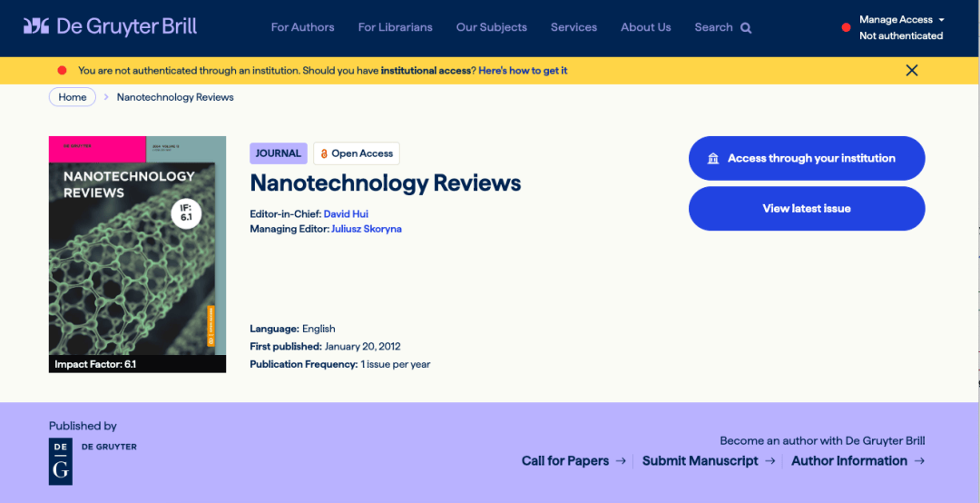Click the orange open access lock icon
Image resolution: width=980 pixels, height=503 pixels.
coord(324,153)
